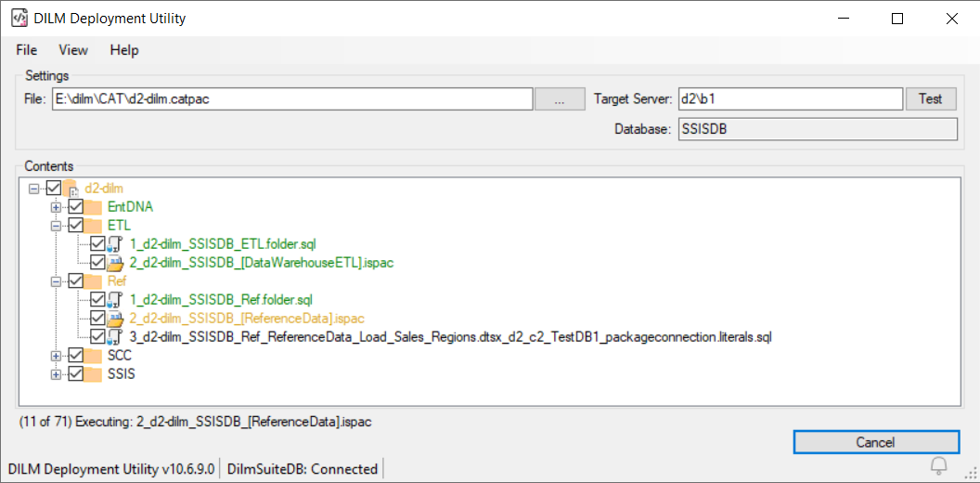Toggle the SCC folder checkbox
The image size is (980, 483).
point(75,355)
